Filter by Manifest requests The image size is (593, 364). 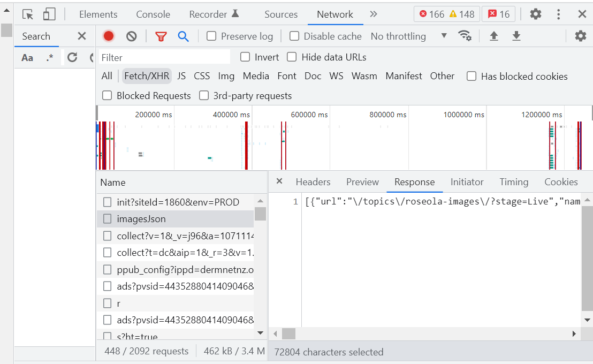pos(404,76)
